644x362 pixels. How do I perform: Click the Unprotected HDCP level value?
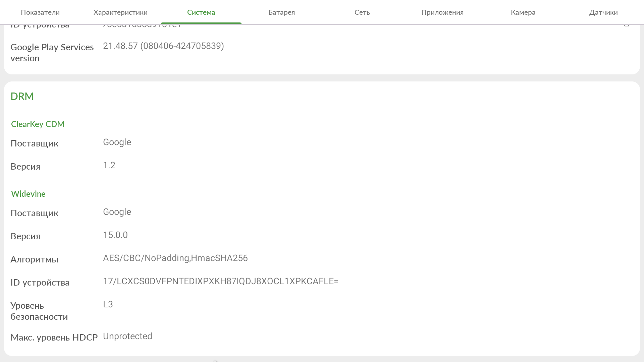pyautogui.click(x=127, y=336)
